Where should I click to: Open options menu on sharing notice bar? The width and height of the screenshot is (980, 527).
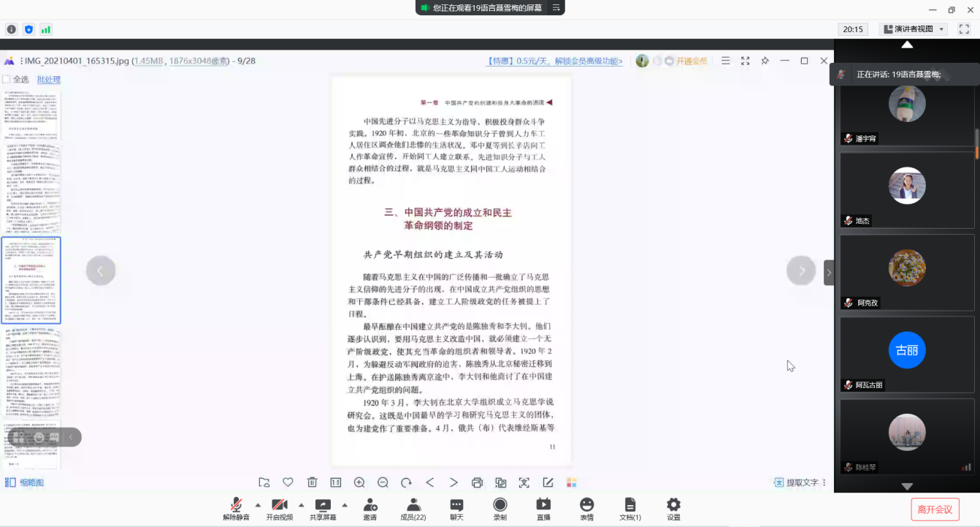pos(556,8)
